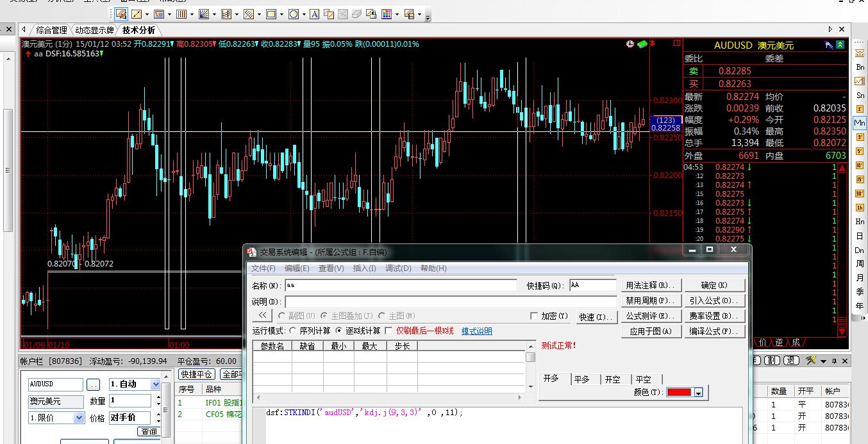Click the 快捷平仓 button
868x444 pixels.
click(196, 374)
